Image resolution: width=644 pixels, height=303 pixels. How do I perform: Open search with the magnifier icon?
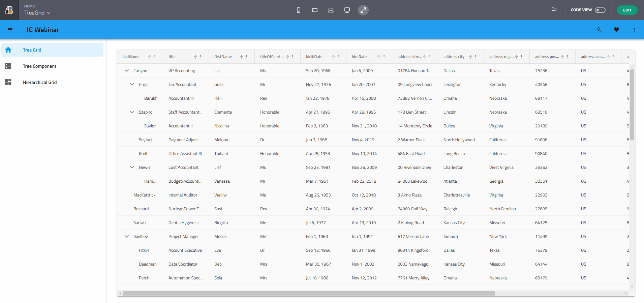[599, 30]
